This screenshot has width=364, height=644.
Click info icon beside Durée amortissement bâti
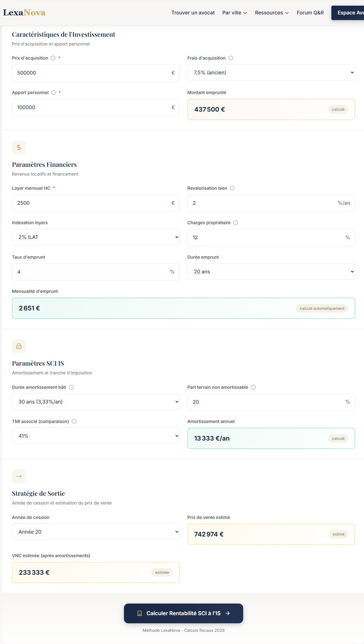[71, 387]
